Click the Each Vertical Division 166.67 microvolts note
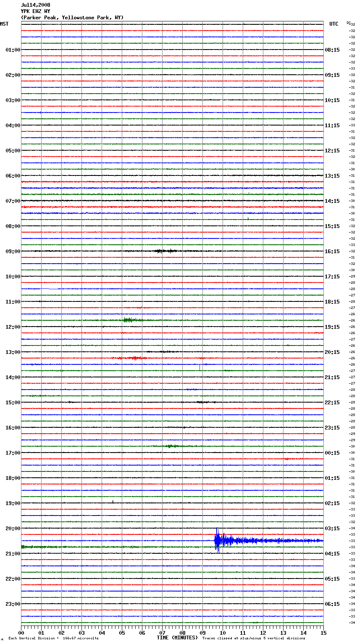The height and width of the screenshot is (644, 357). click(54, 638)
